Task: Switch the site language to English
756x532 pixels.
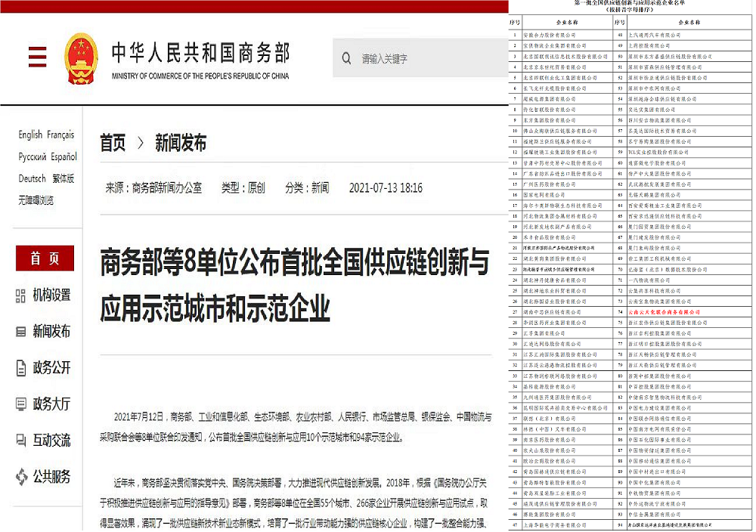Action: click(29, 134)
